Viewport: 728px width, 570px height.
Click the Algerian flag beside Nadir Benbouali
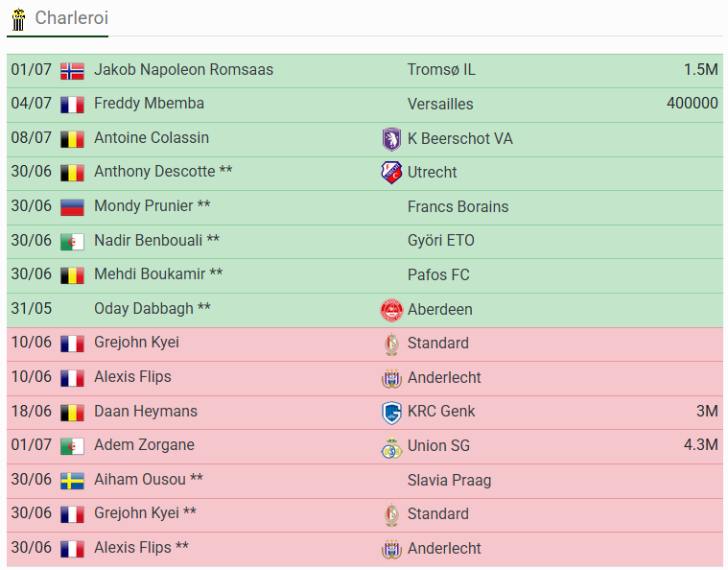[x=73, y=242]
